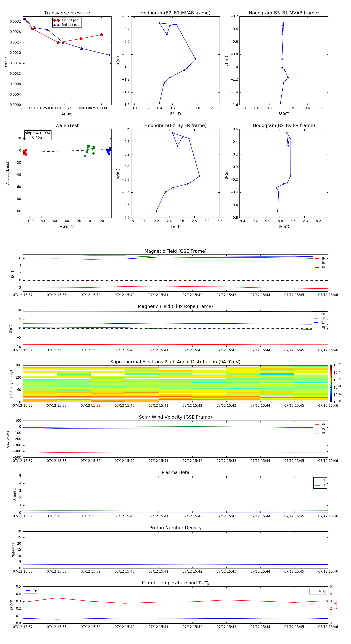The width and height of the screenshot is (351, 644).
Task: Select the "Hodogram(B2_B1 MVAB frame)" title
Action: pyautogui.click(x=175, y=13)
